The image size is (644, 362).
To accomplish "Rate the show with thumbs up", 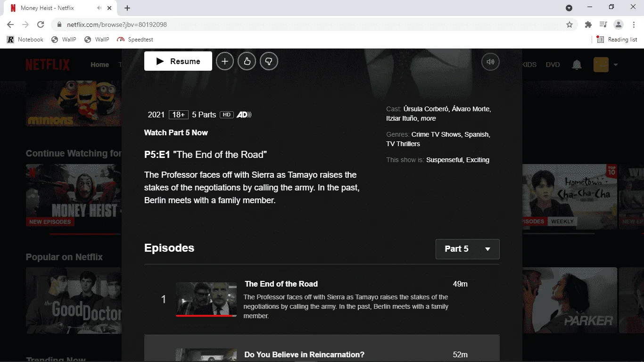I will 247,61.
